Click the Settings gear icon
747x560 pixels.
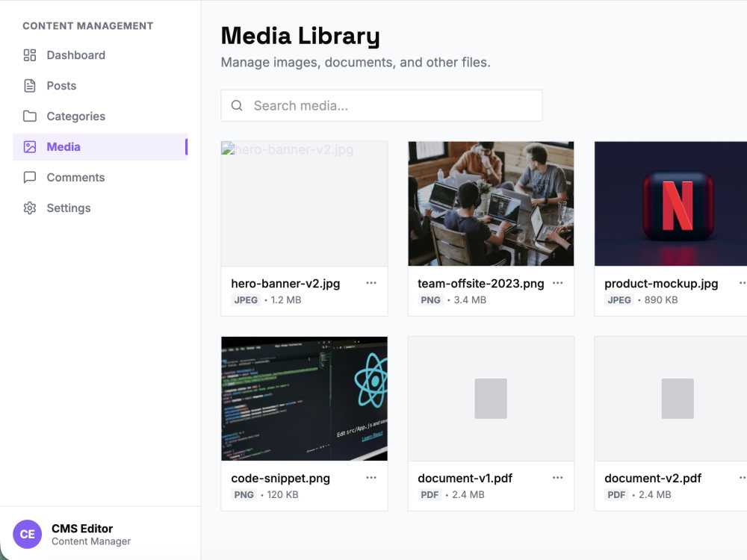30,208
